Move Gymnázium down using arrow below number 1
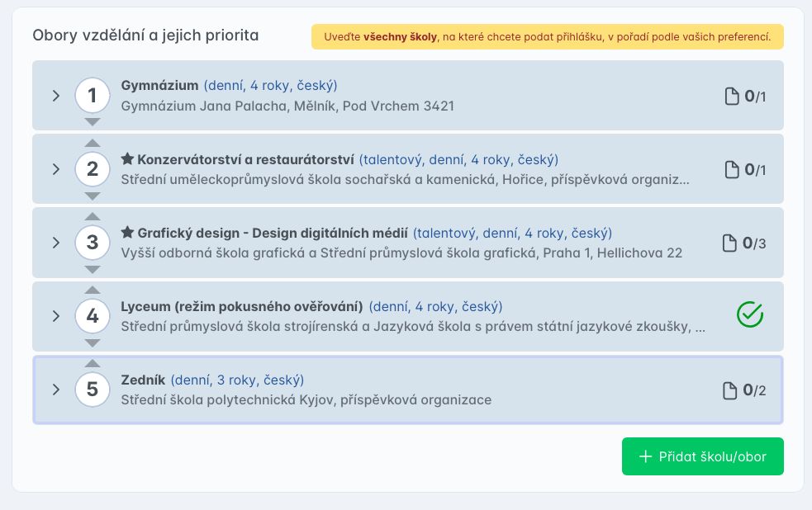This screenshot has height=510, width=812. pyautogui.click(x=93, y=122)
